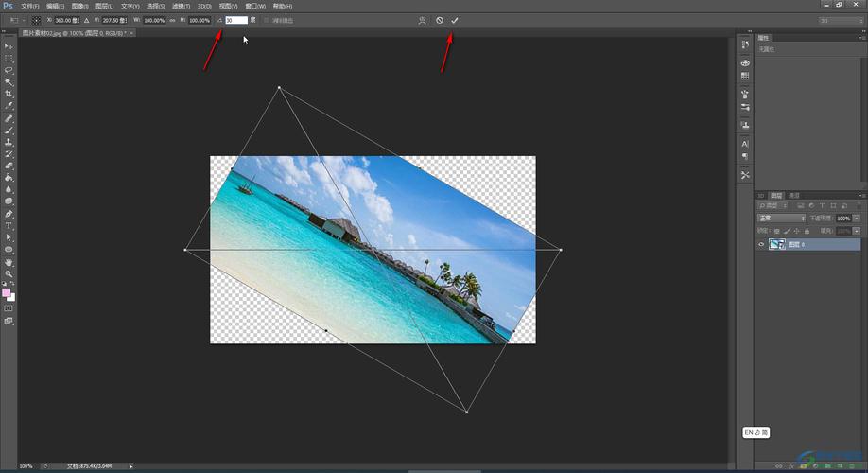Select the Lasso tool
868x473 pixels.
pyautogui.click(x=9, y=70)
